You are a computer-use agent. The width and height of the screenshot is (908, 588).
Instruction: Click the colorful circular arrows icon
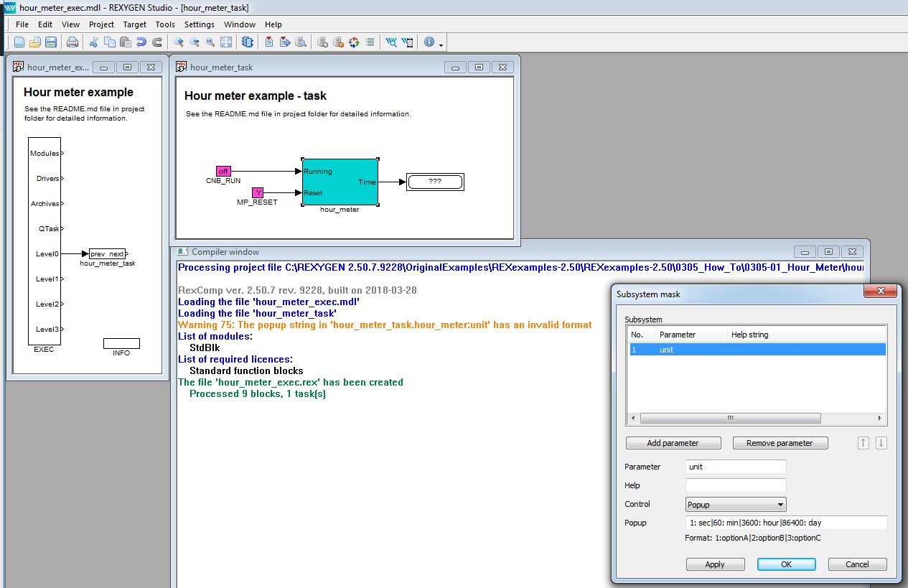tap(354, 42)
